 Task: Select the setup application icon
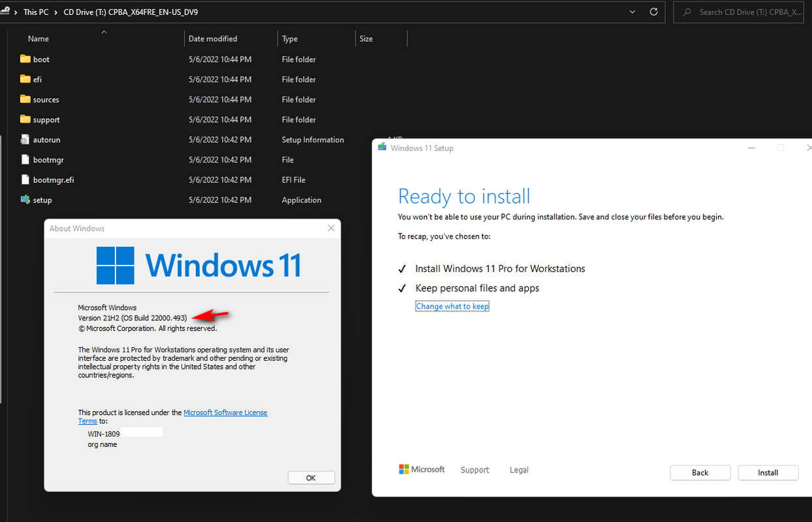(x=25, y=200)
